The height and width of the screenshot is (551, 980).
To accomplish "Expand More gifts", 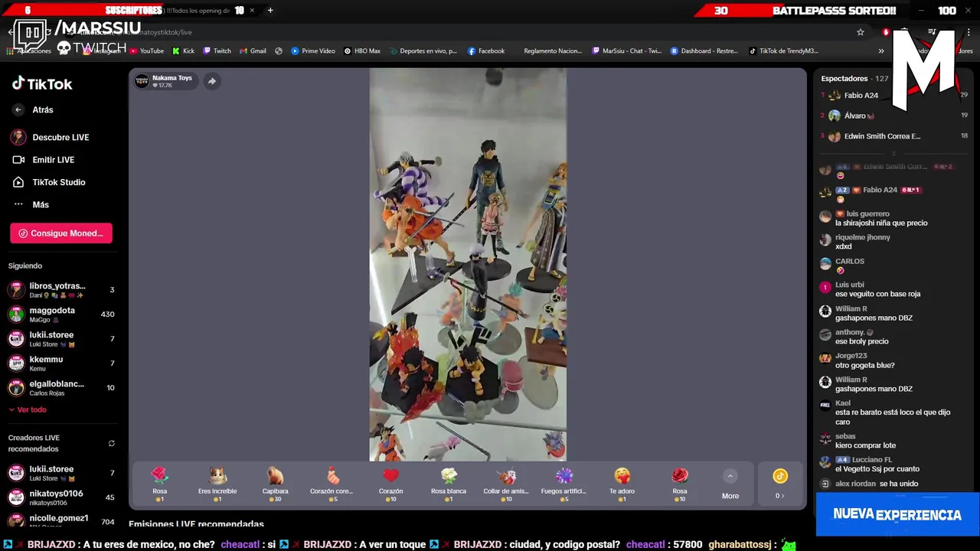I will click(x=730, y=484).
